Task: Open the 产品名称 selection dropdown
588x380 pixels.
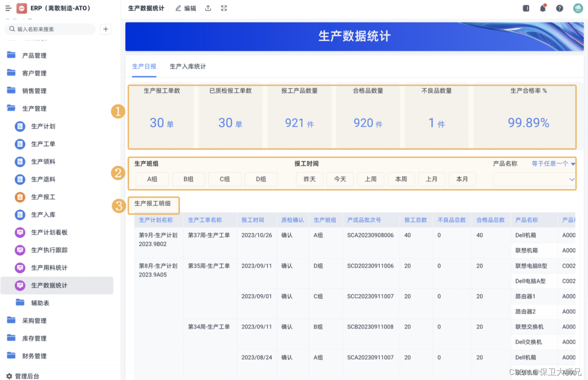Action: click(534, 179)
